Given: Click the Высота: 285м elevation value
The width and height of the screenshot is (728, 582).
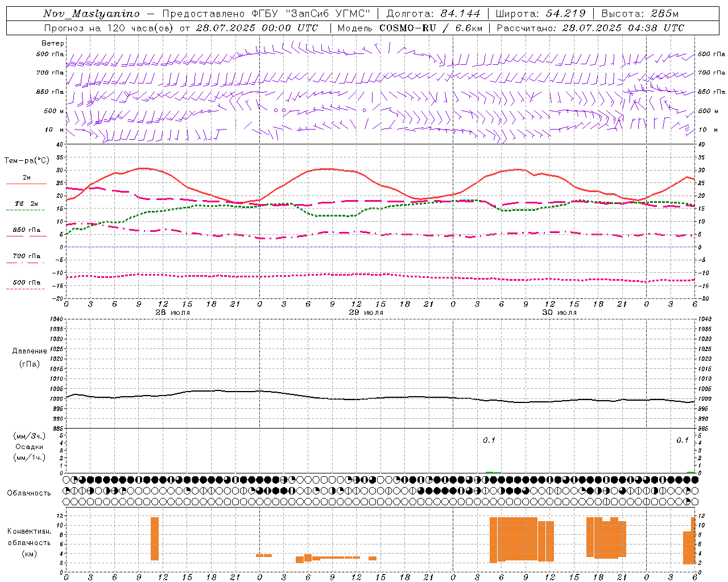Looking at the screenshot, I should click(x=640, y=14).
